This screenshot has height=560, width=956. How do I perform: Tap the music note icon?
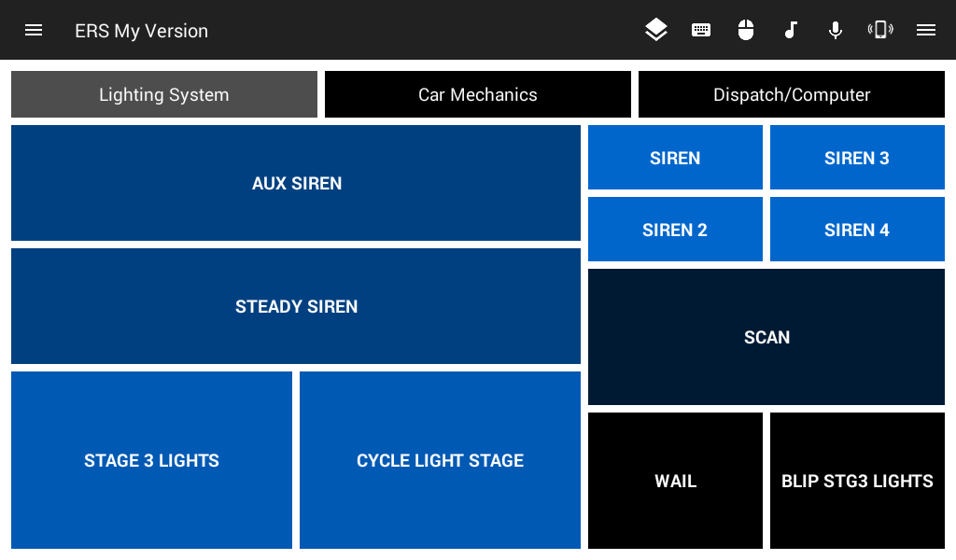point(791,30)
